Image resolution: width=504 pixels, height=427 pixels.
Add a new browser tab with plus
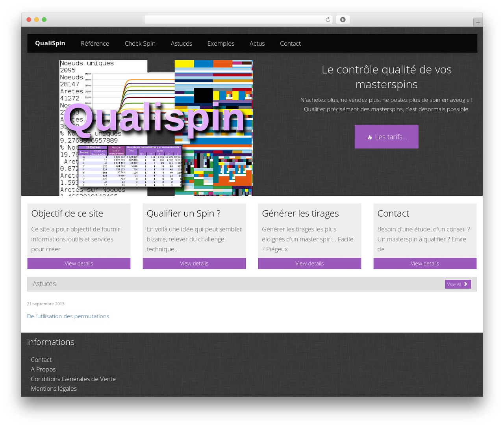click(478, 22)
